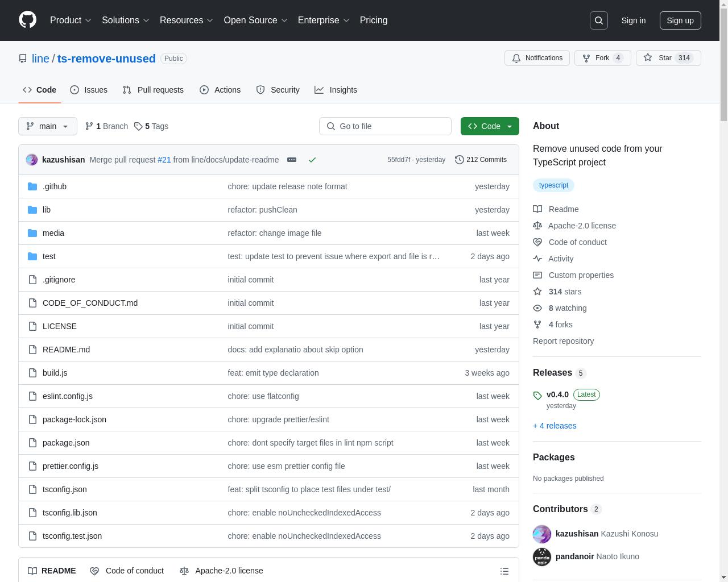View the 5 Tags link
The height and width of the screenshot is (582, 728).
point(151,126)
